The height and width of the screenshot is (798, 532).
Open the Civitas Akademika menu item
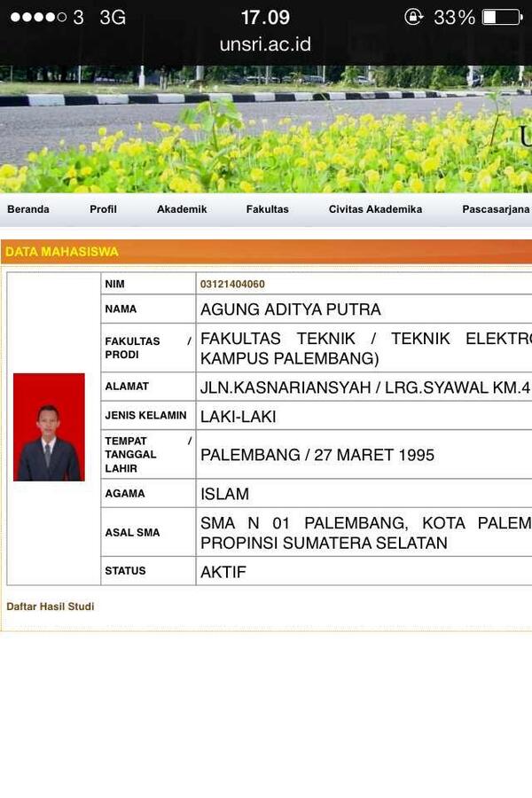(x=375, y=209)
